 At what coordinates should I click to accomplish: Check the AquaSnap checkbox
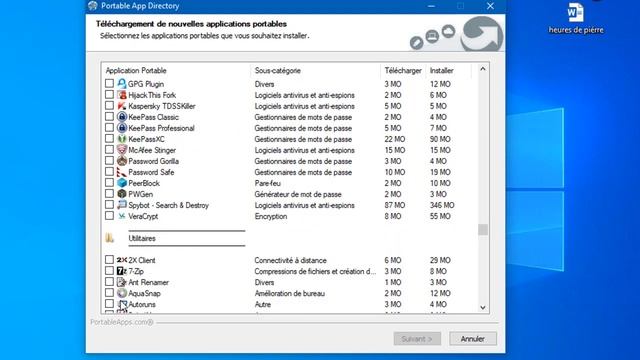[109, 293]
